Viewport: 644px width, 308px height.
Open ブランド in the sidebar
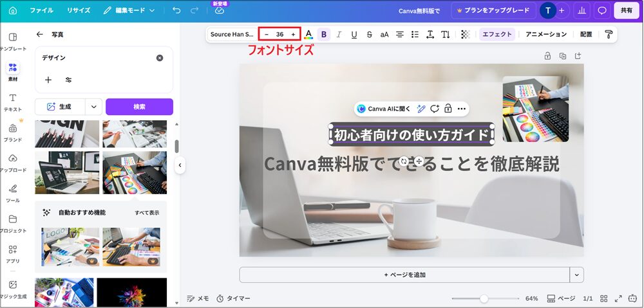(x=13, y=132)
